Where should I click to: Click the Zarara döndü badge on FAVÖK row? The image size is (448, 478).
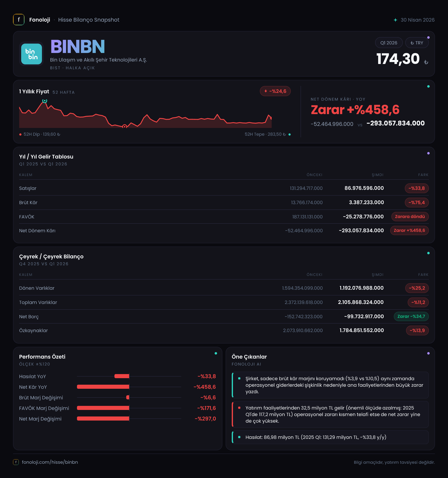pos(410,216)
